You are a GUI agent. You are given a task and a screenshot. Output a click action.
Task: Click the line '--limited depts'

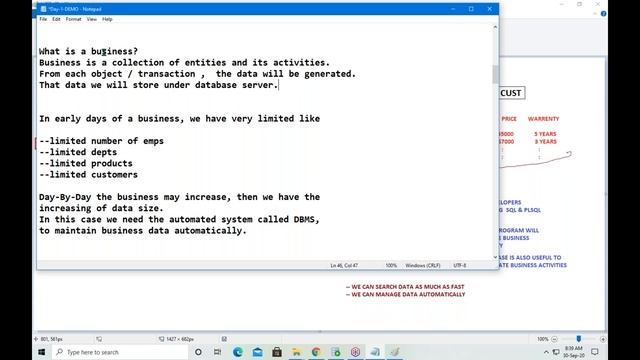pos(78,152)
